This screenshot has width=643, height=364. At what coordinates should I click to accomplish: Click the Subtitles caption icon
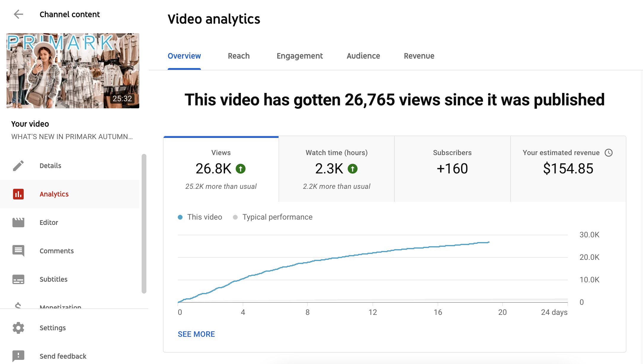18,279
